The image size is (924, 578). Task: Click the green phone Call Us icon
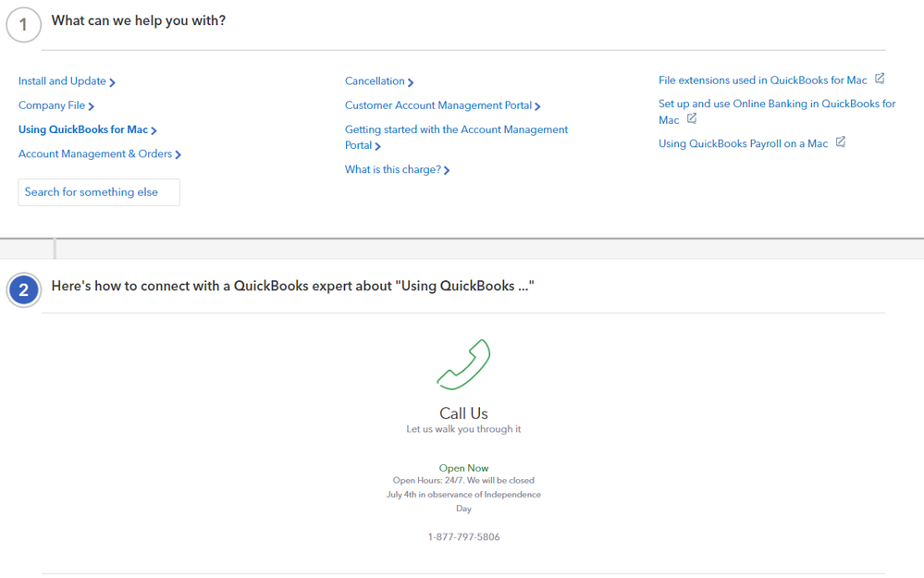tap(463, 364)
